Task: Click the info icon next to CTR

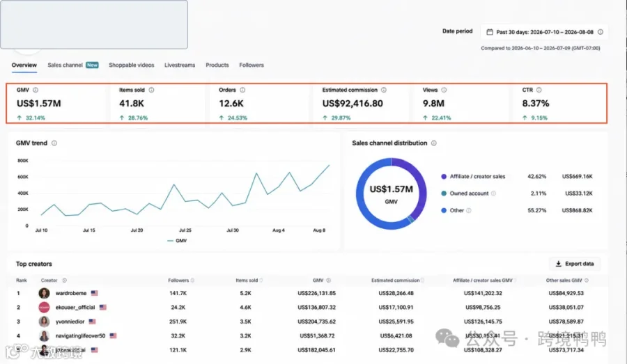Action: coord(539,90)
